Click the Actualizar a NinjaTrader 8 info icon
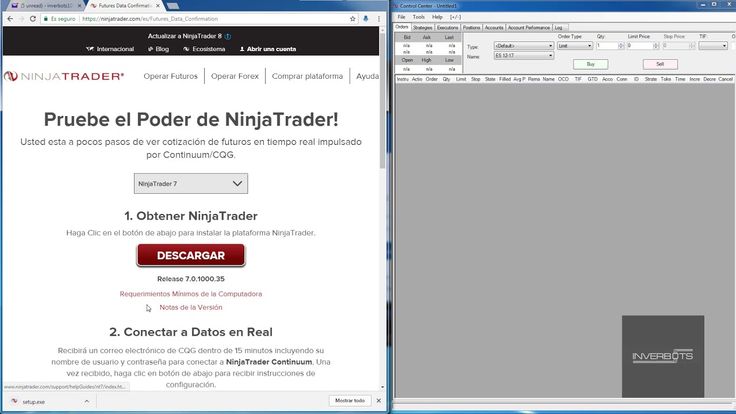Image resolution: width=736 pixels, height=414 pixels. pos(228,36)
